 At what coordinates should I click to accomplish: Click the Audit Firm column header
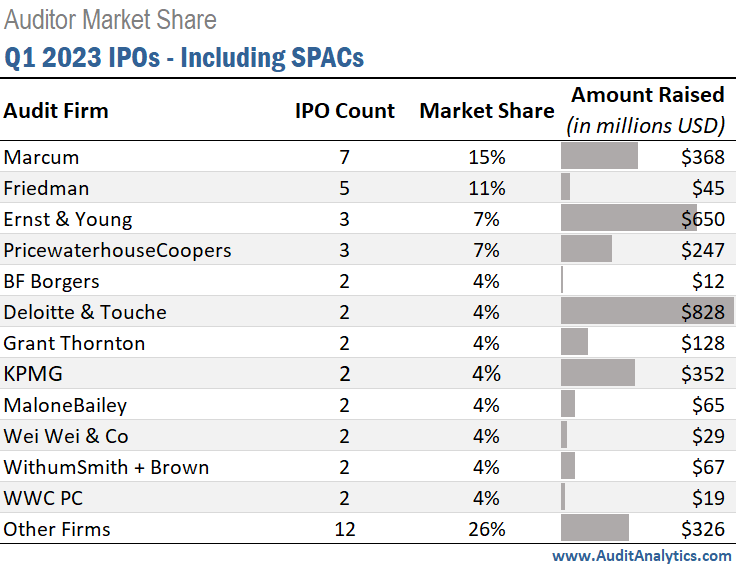[56, 110]
